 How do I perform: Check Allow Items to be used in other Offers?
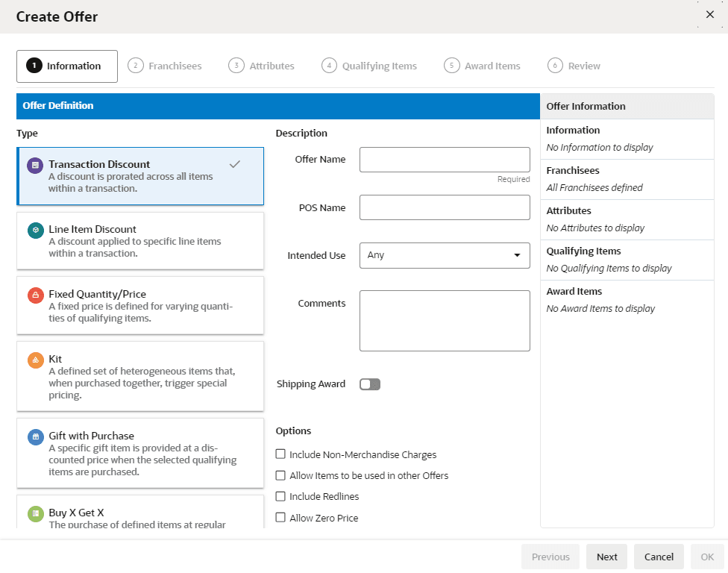point(280,475)
